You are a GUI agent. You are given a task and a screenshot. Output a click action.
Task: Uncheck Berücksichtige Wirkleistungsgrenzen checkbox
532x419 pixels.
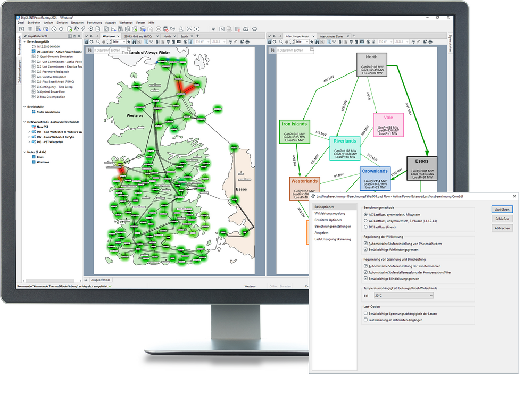[365, 249]
